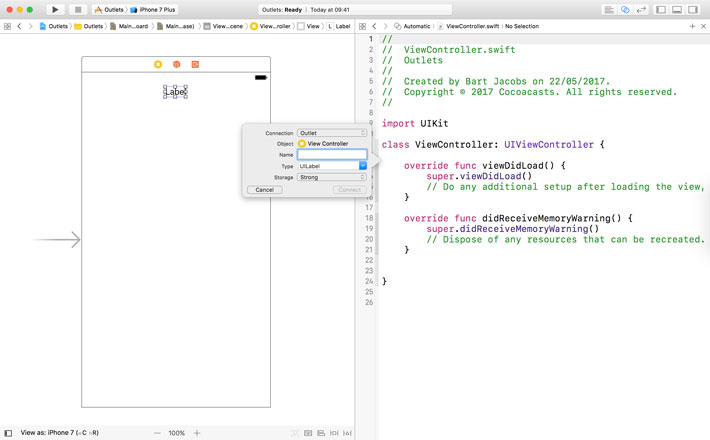
Task: Choose the iPhone 7 Plus destination
Action: [153, 10]
